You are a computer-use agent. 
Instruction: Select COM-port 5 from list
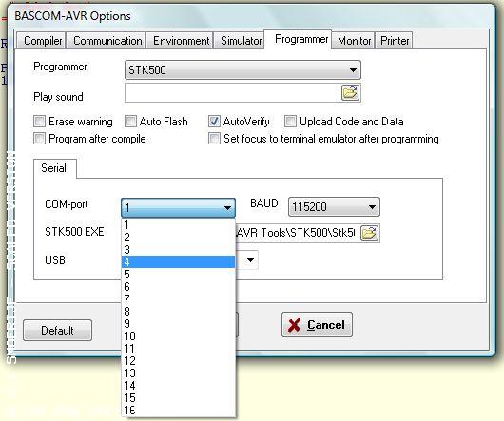point(179,275)
